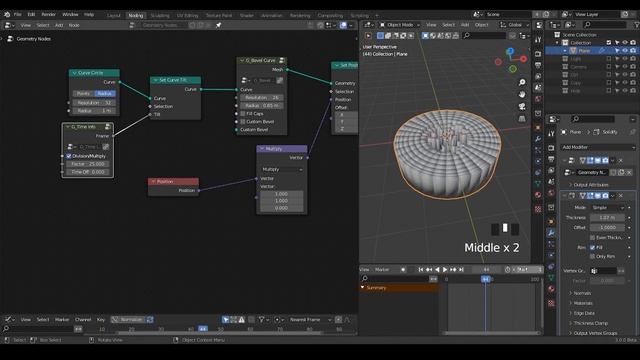Screen dimensions: 640x360
Task: Open the Nearest Frame snapping dropdown
Action: pos(310,320)
